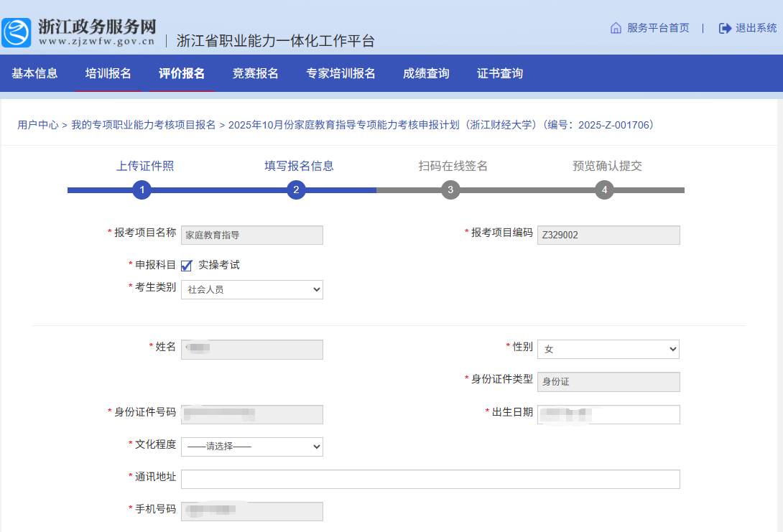Toggle the 实操考试 checkbox
The width and height of the screenshot is (783, 532).
coord(187,266)
